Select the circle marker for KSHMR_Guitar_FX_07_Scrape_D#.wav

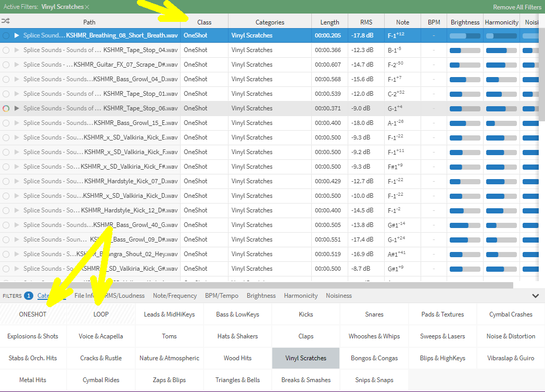(6, 65)
